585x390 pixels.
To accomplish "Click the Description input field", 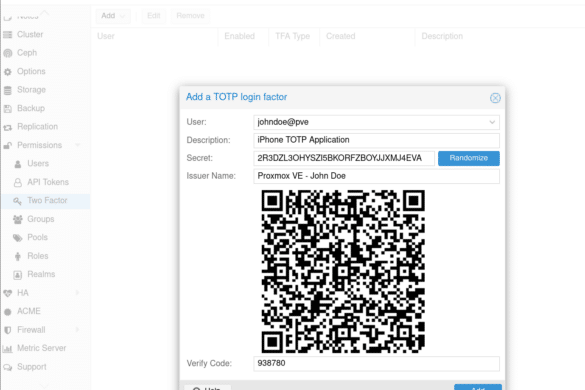I will click(x=376, y=140).
